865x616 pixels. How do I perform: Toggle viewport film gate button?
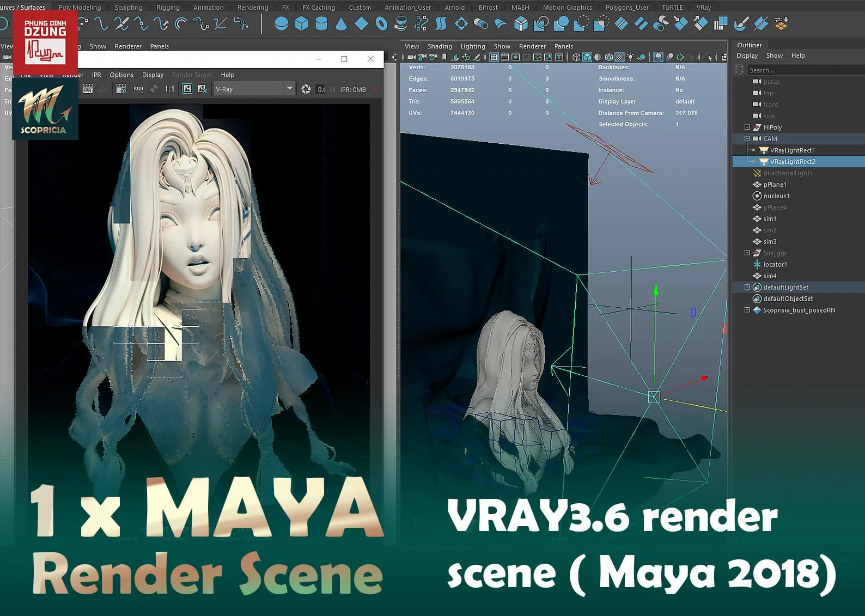coord(504,57)
